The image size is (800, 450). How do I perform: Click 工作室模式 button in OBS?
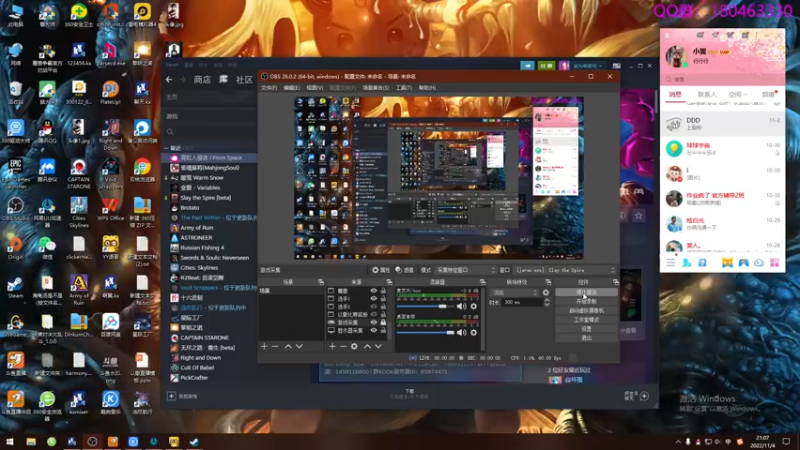(586, 320)
